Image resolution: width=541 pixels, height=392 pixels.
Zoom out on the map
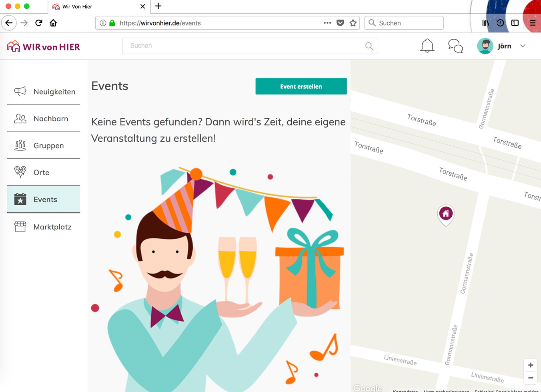click(531, 378)
